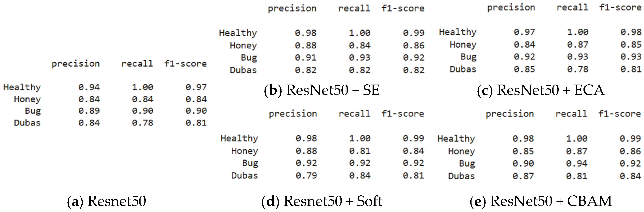
Task: Click the Dubas row label in Soft table
Action: coord(244,175)
